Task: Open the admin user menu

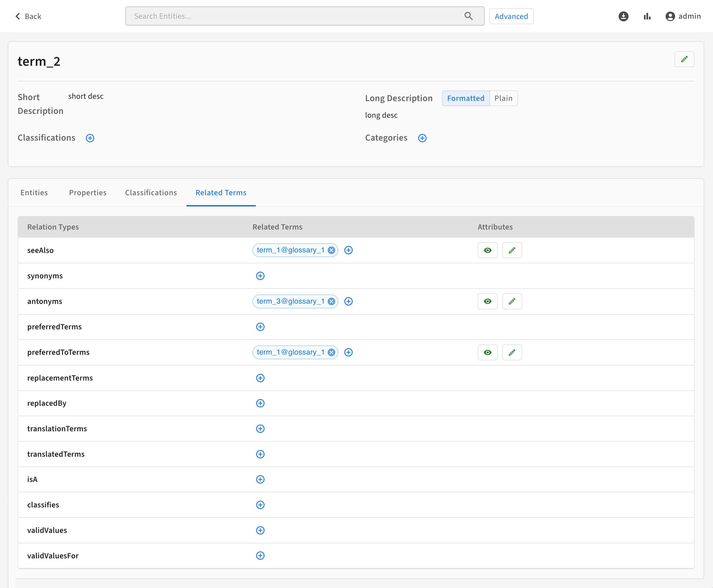Action: pos(683,16)
